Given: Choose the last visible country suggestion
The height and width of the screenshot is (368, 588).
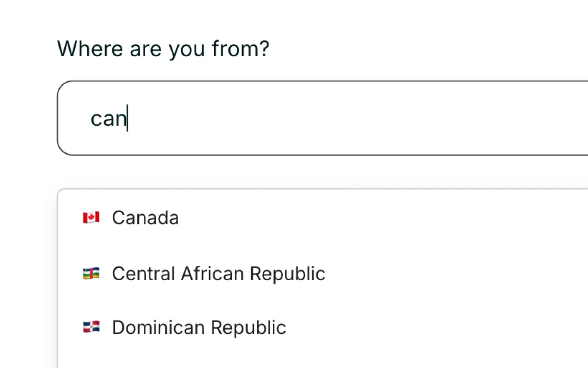Looking at the screenshot, I should [199, 327].
